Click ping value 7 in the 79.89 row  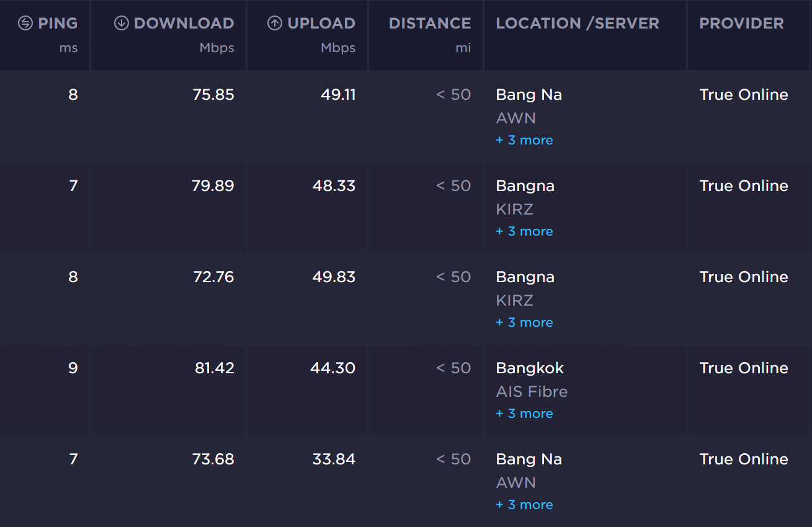pyautogui.click(x=74, y=186)
